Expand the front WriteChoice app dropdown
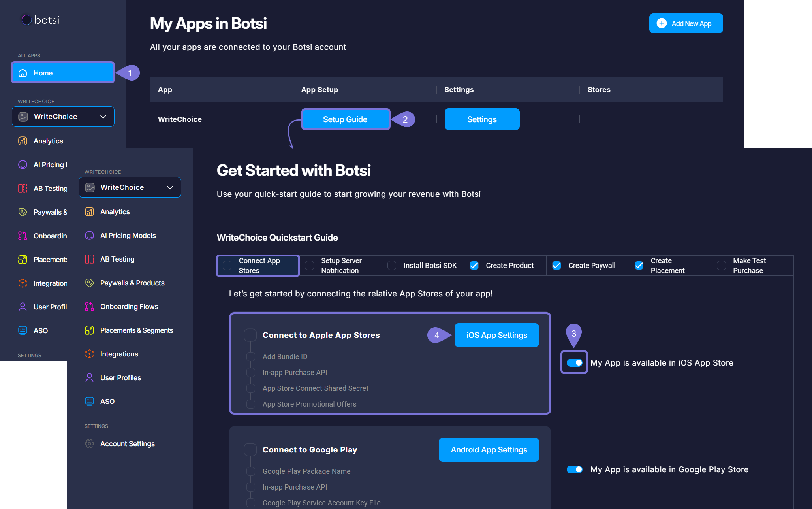The height and width of the screenshot is (509, 812). (170, 187)
